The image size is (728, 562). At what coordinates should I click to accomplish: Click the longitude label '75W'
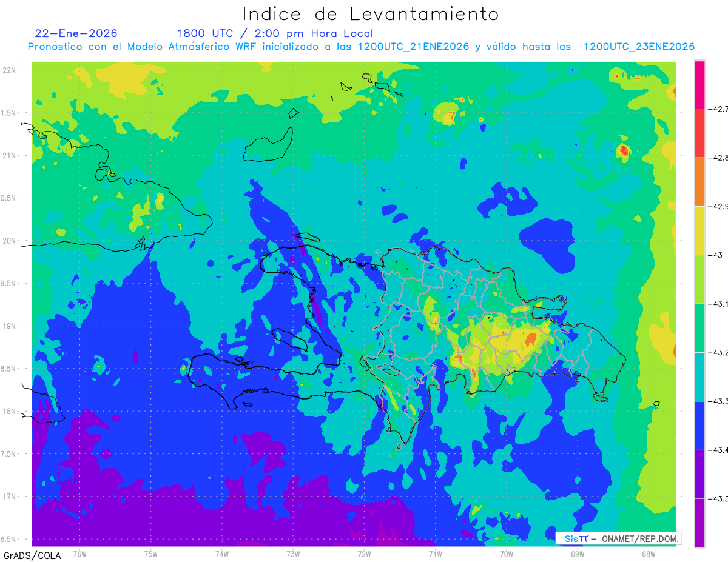click(151, 554)
